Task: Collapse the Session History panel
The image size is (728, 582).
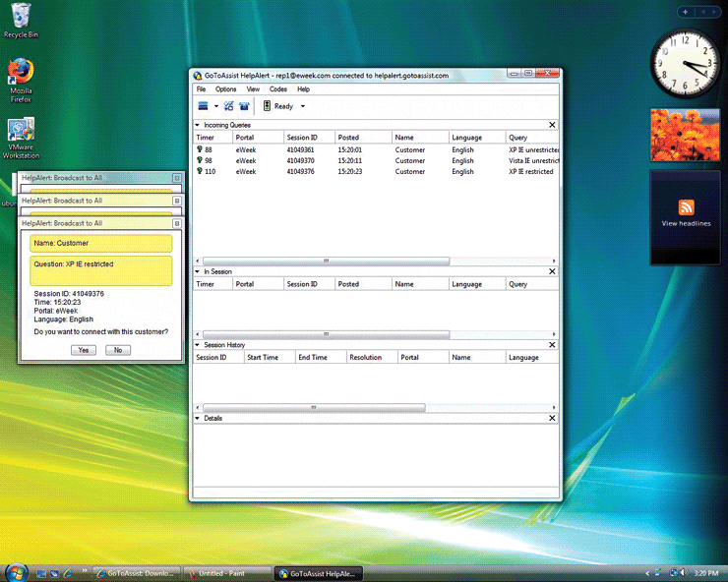Action: pyautogui.click(x=198, y=345)
